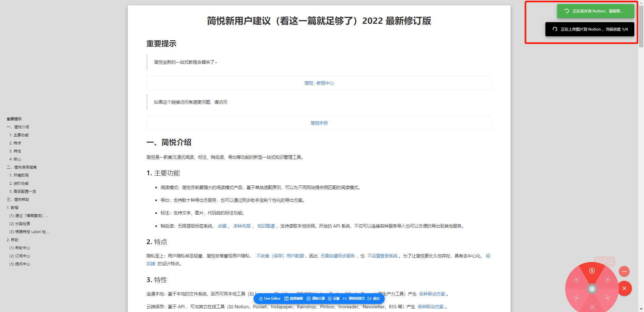This screenshot has width=644, height=312.
Task: Open the 简悦 · 教程中心 link
Action: coord(319,83)
